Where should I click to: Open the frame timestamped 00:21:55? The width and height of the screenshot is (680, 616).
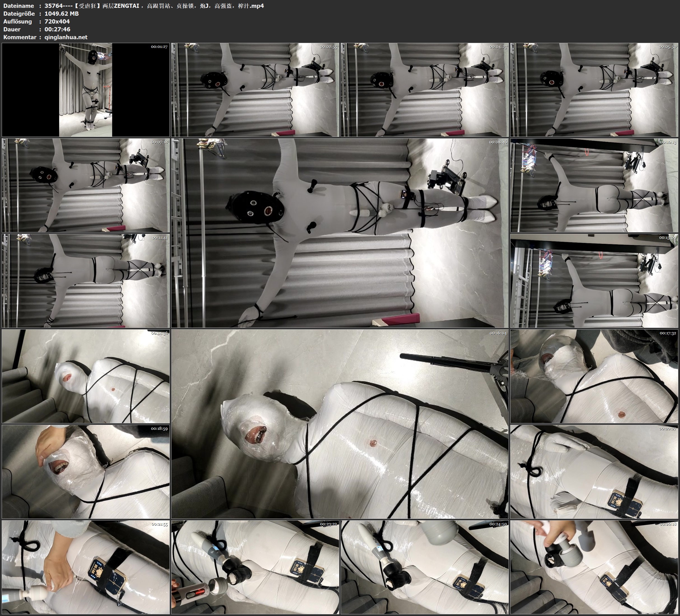pyautogui.click(x=86, y=567)
